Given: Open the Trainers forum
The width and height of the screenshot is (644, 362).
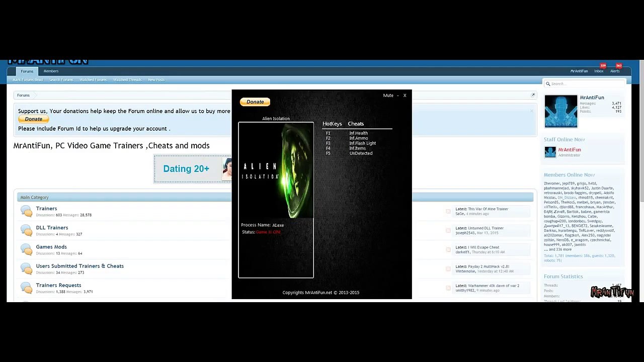Looking at the screenshot, I should tap(46, 209).
